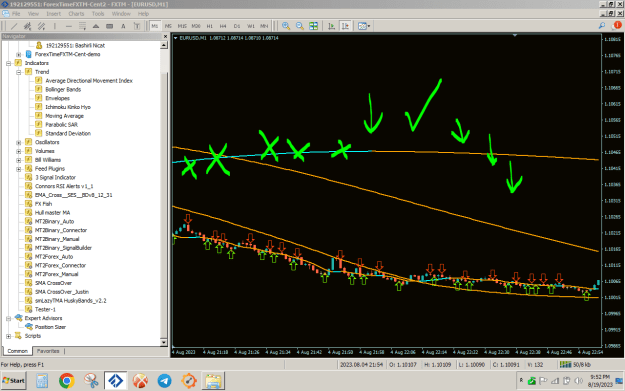This screenshot has height=391, width=625.
Task: Select the triangle shape tool
Action: [x=96, y=26]
